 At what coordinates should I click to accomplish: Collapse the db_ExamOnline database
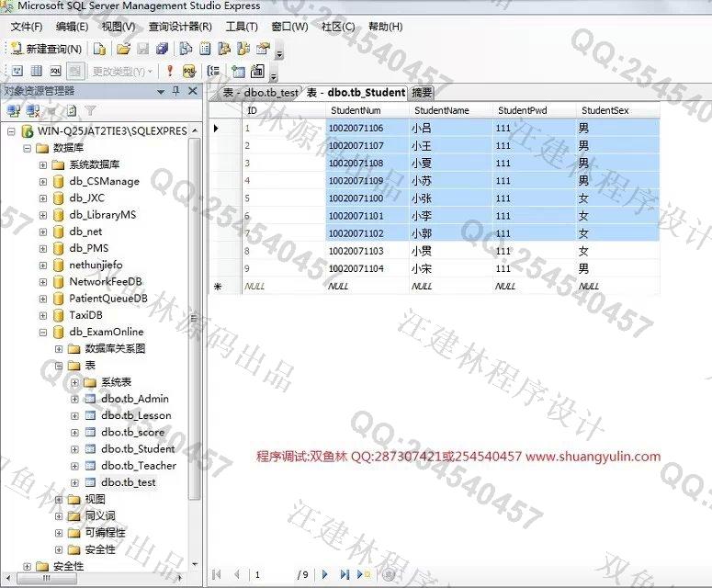(x=43, y=333)
